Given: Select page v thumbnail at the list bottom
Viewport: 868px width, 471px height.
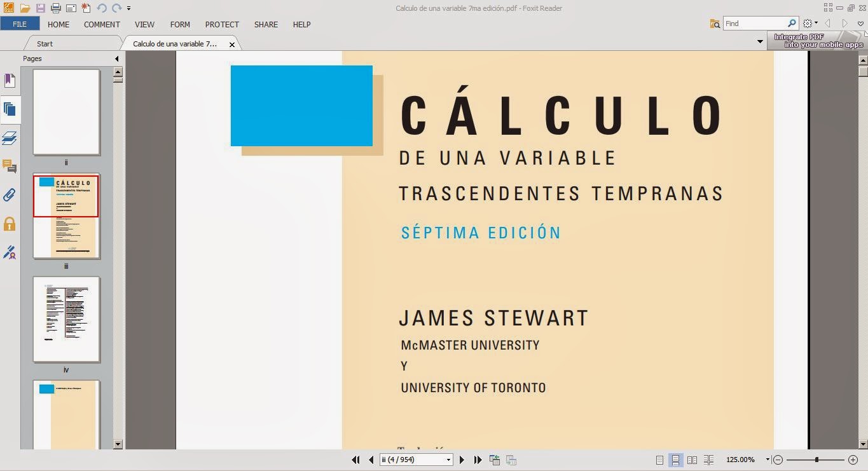Looking at the screenshot, I should (x=66, y=414).
